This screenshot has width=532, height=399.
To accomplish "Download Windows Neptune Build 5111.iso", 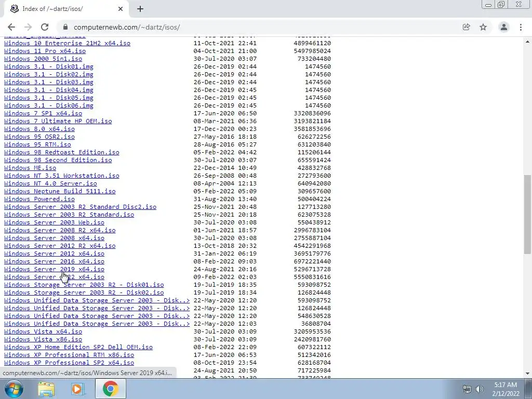I will coord(60,191).
